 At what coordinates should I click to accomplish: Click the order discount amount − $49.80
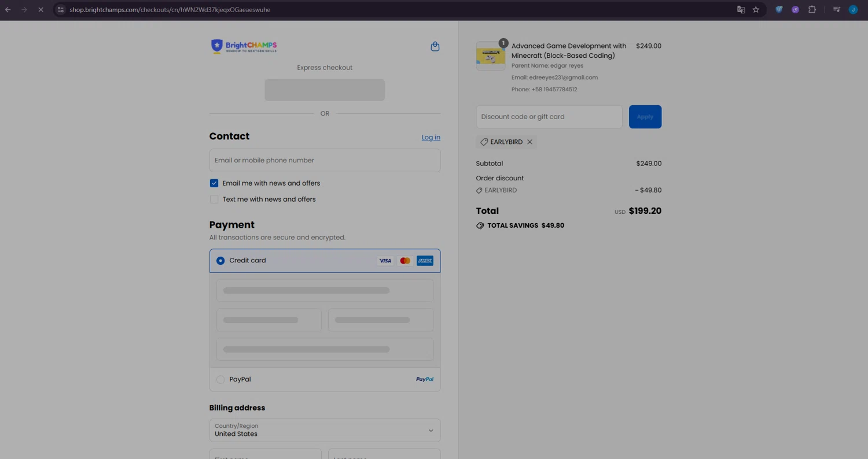click(x=648, y=190)
